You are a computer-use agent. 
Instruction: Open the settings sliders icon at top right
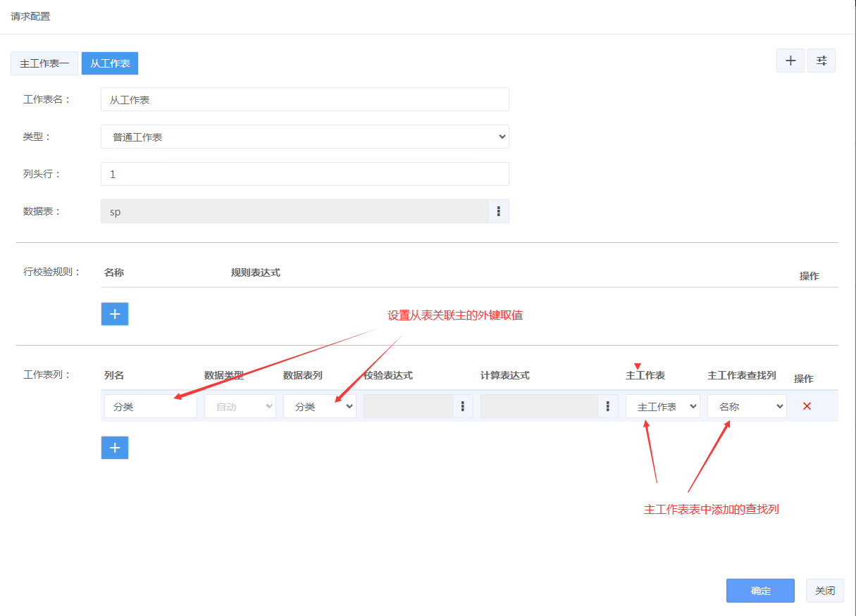[821, 61]
